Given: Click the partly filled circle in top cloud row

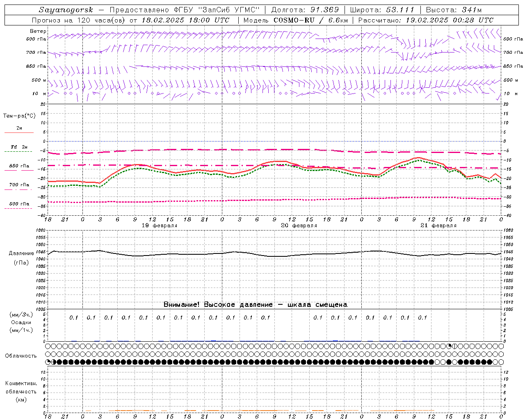Looking at the screenshot, I should pyautogui.click(x=449, y=346).
